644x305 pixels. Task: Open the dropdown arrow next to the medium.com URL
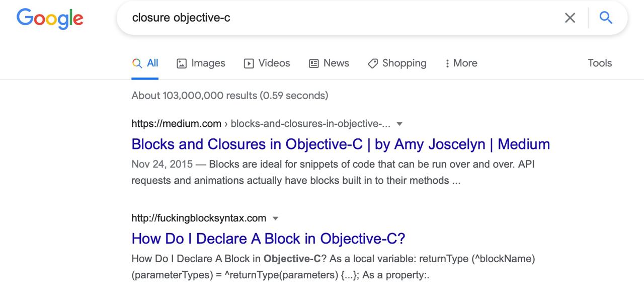tap(399, 124)
